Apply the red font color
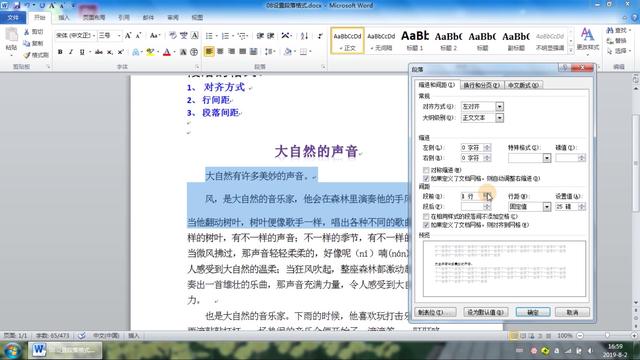This screenshot has height=360, width=640. [167, 52]
